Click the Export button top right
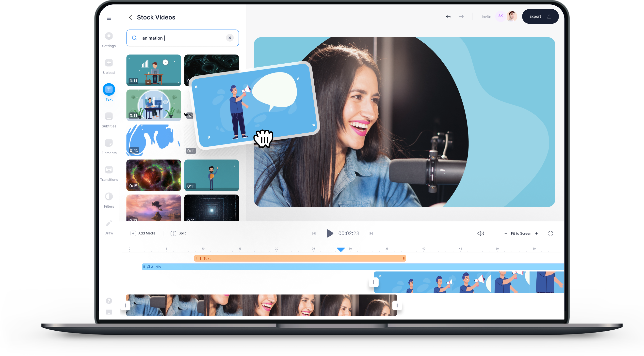The image size is (644, 356). coord(540,16)
